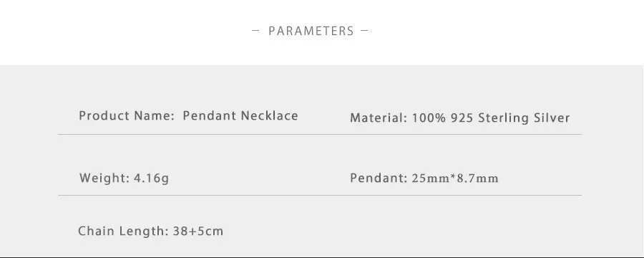Select the word "Pendant" in product name value

point(210,115)
